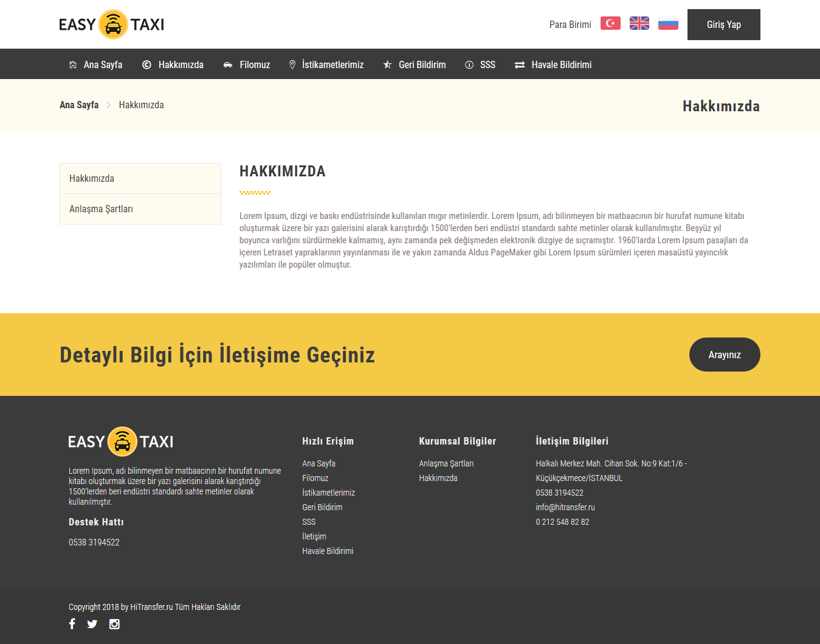The image size is (820, 644).
Task: Open İstikametlerimiz in the navigation bar
Action: (x=333, y=64)
